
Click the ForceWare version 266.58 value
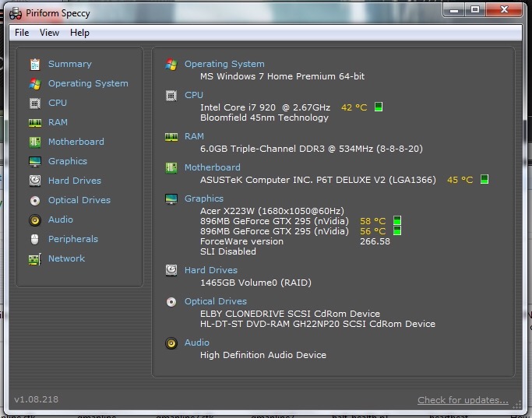click(375, 242)
